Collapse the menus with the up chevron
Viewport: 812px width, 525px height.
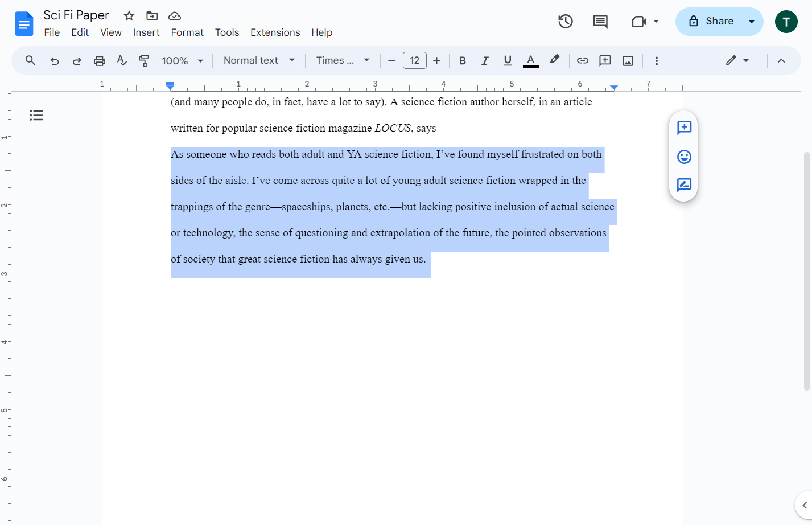pos(781,61)
